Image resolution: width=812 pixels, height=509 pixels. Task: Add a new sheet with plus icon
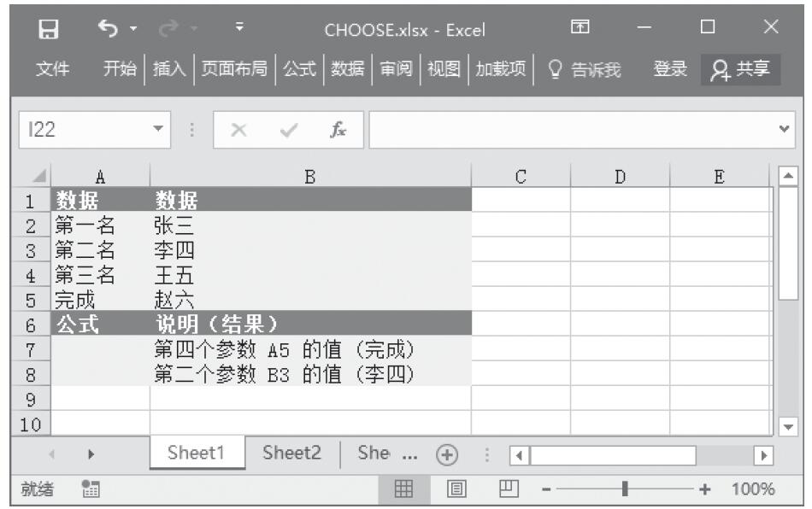click(x=445, y=453)
